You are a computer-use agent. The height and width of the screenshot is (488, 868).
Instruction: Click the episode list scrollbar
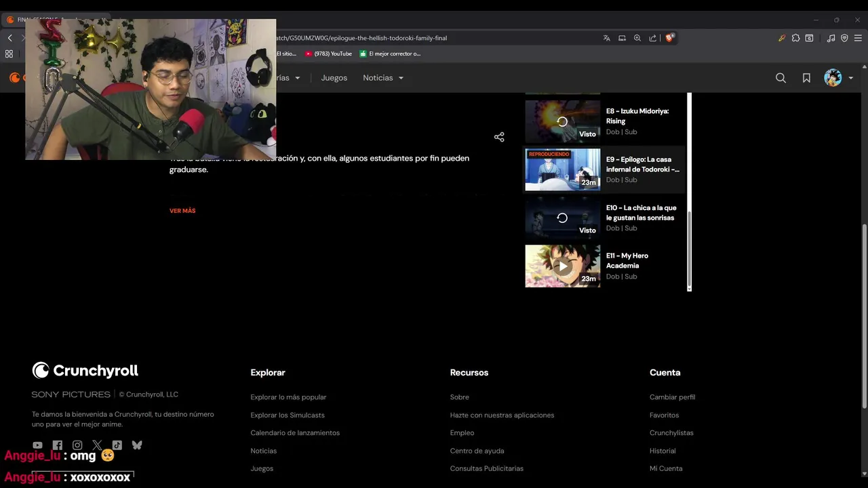tap(689, 247)
